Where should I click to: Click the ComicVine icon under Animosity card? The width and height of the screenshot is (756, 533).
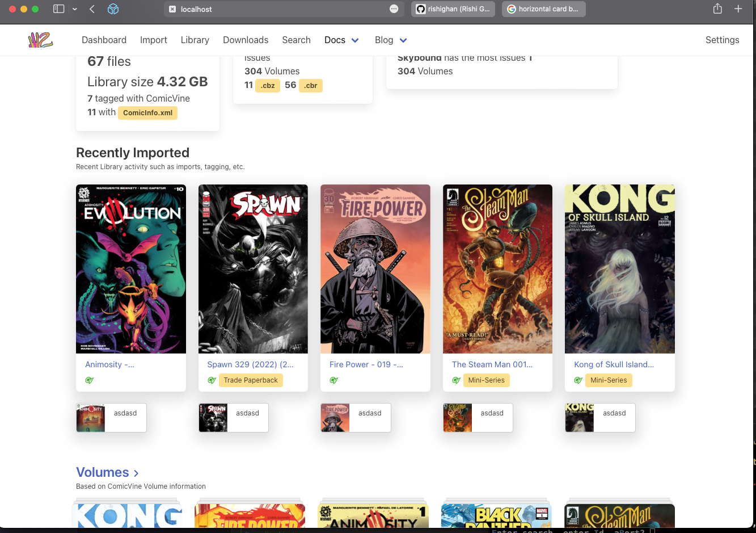[90, 380]
